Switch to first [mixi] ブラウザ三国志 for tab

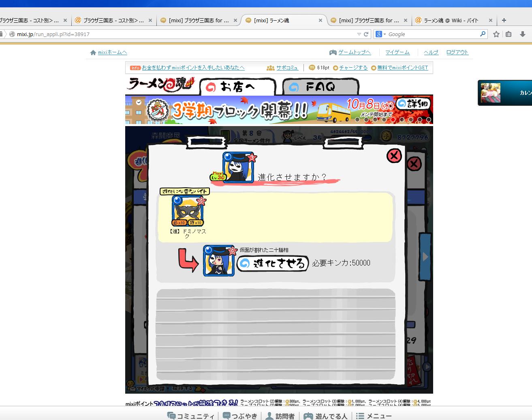click(199, 20)
